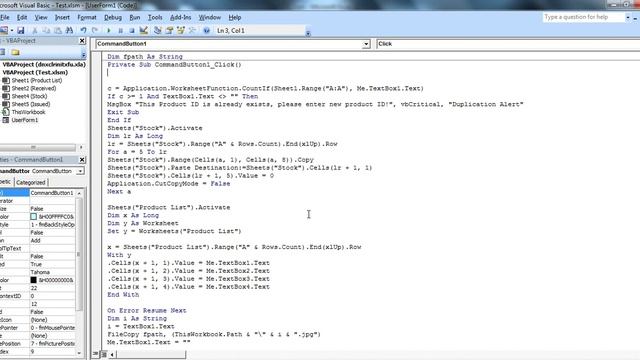This screenshot has height=360, width=640.
Task: Click the Type a question for help box
Action: pyautogui.click(x=583, y=17)
